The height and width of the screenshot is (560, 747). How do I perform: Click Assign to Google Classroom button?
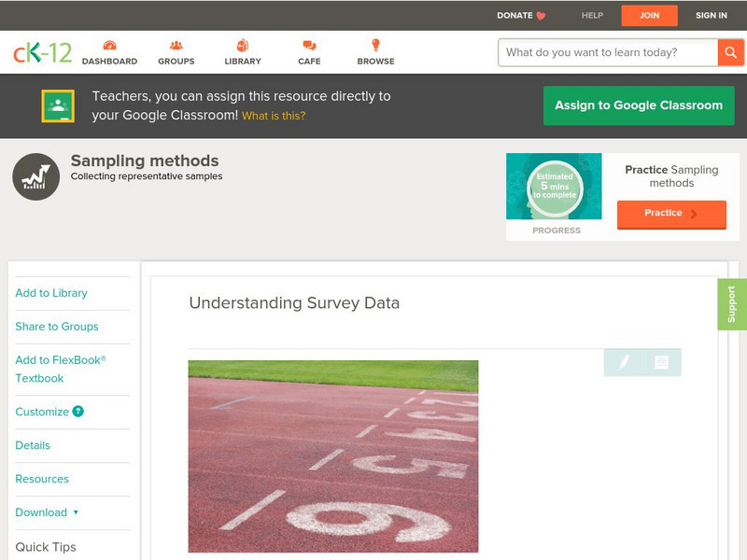tap(639, 105)
